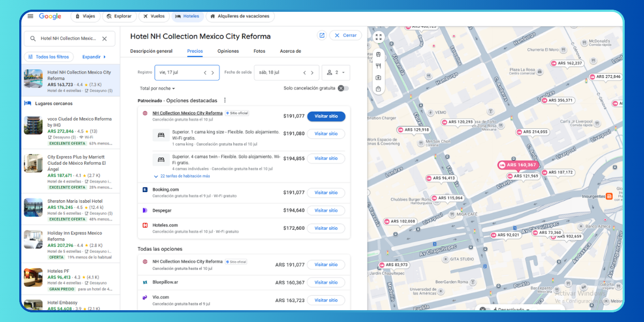
Task: Click the magnifier icon in the hotel search box
Action: 33,39
